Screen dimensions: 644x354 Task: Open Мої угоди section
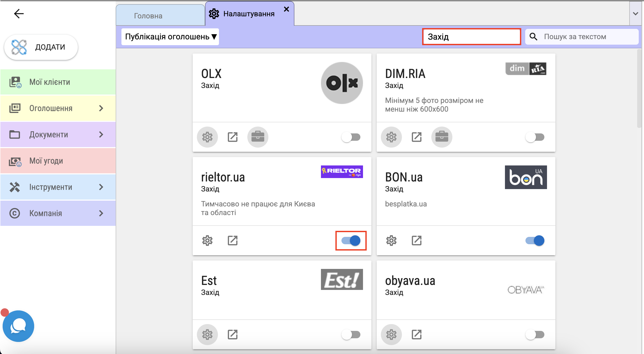click(x=58, y=161)
